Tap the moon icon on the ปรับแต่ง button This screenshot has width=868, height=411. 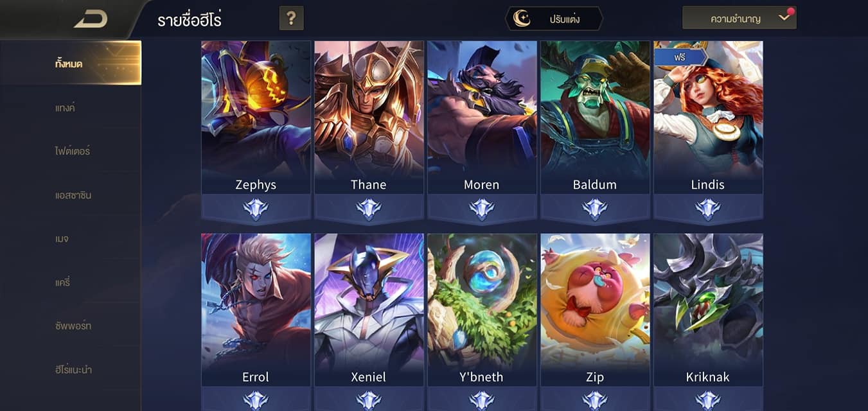point(522,19)
